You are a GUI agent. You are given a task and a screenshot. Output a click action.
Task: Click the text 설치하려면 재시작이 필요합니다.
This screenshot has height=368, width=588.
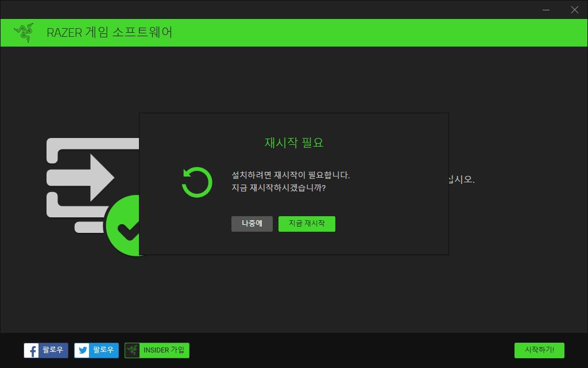click(291, 175)
